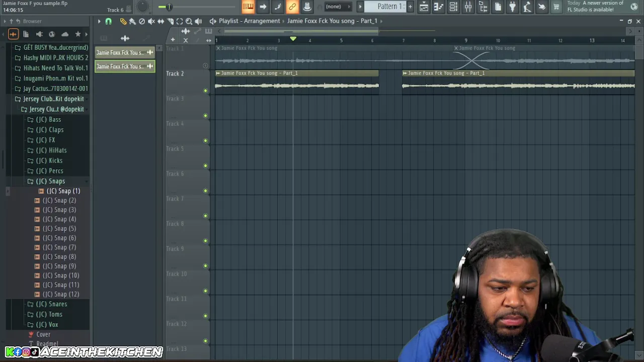
Task: Select the dashed-box Select tool
Action: pos(180,21)
